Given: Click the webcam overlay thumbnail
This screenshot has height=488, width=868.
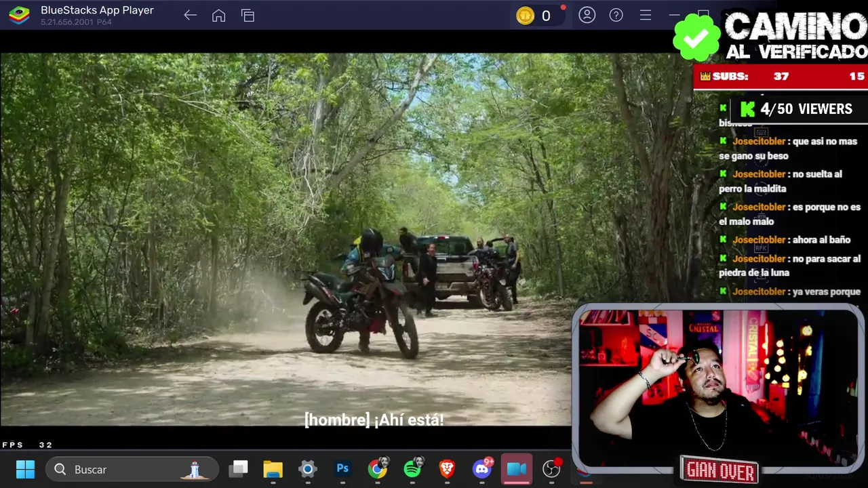Looking at the screenshot, I should point(719,388).
